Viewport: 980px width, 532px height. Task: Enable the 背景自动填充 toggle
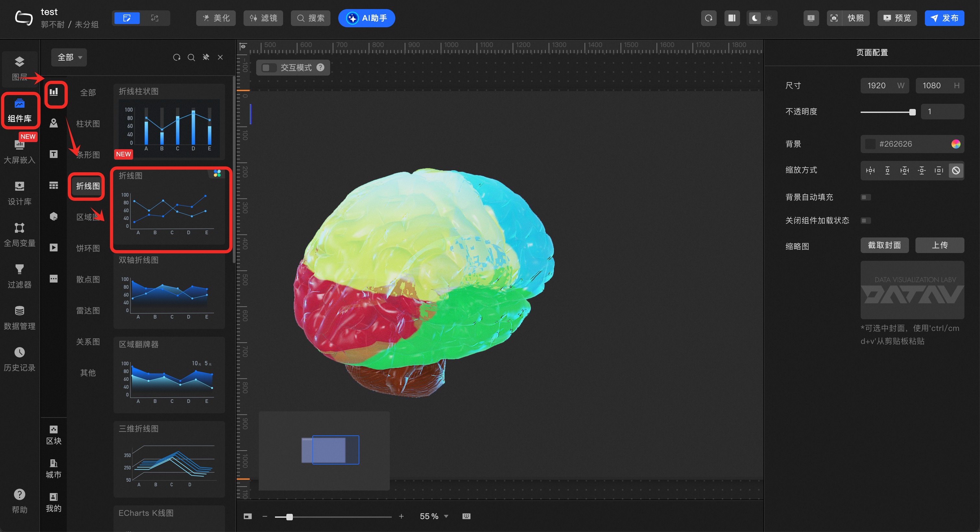click(x=866, y=197)
